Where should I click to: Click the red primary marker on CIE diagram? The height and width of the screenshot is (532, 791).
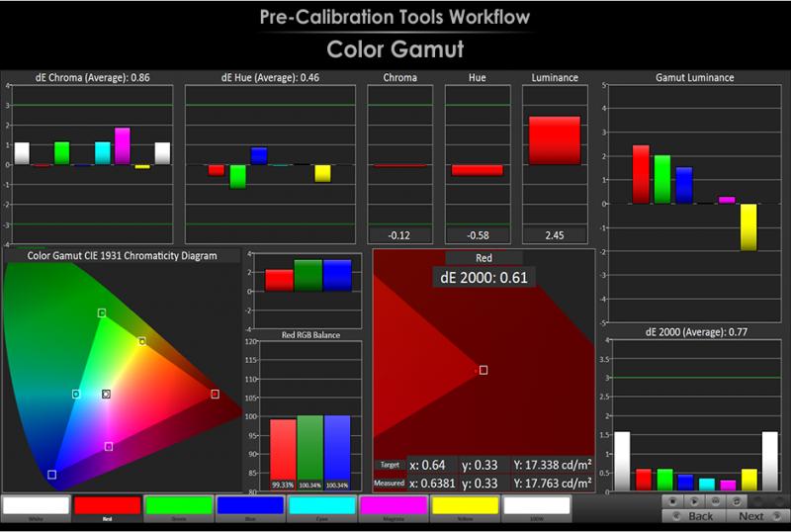click(x=215, y=394)
